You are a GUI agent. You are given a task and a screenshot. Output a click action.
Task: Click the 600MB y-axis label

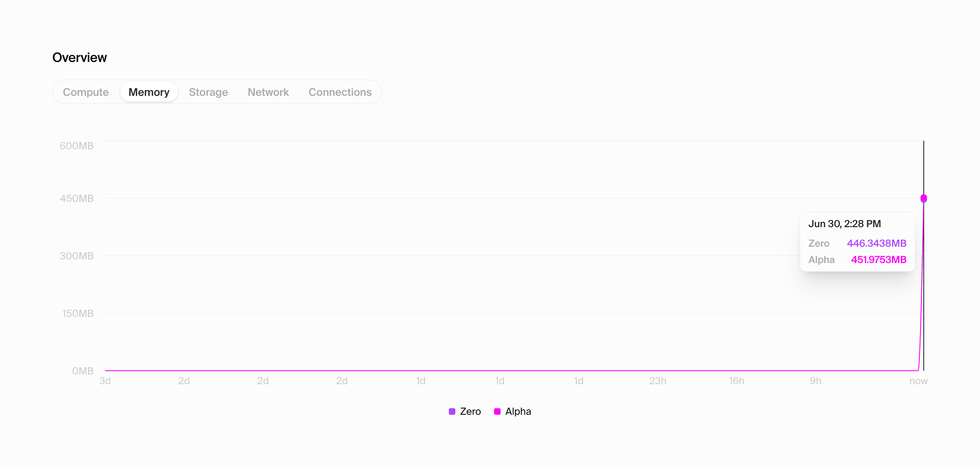click(77, 146)
